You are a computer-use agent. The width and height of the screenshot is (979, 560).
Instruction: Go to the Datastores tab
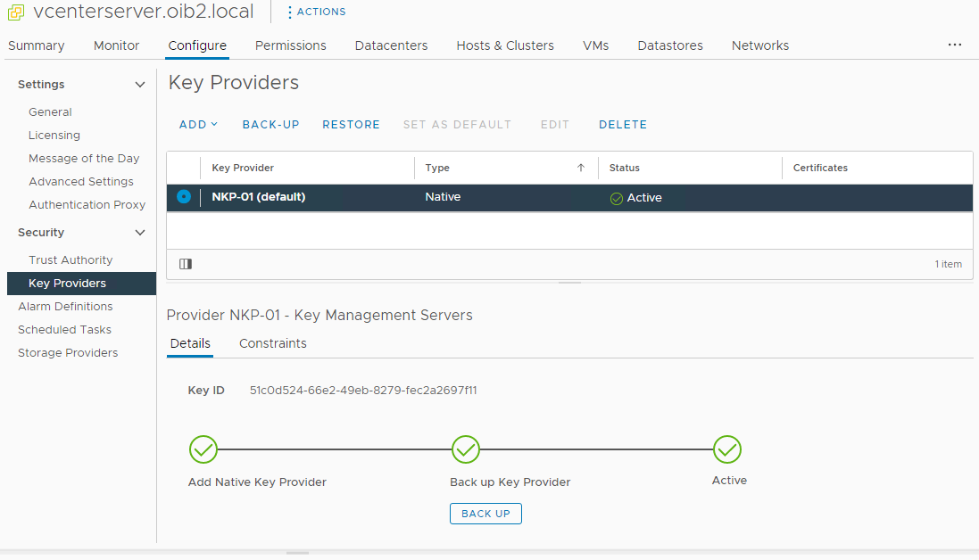point(670,45)
